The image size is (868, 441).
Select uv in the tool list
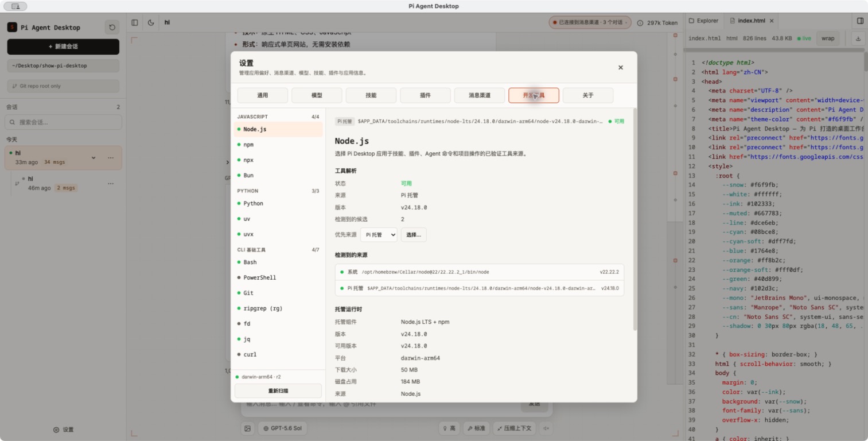pos(278,219)
